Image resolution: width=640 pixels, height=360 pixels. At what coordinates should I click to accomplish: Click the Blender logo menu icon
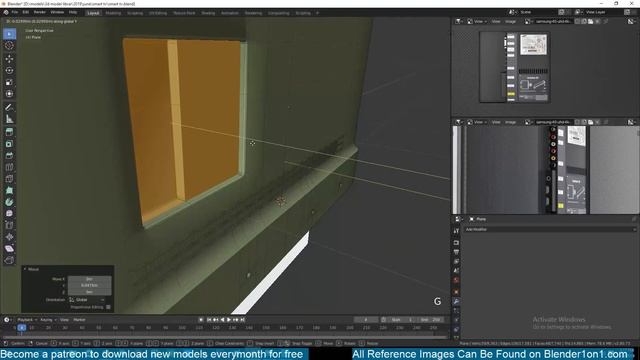click(6, 13)
